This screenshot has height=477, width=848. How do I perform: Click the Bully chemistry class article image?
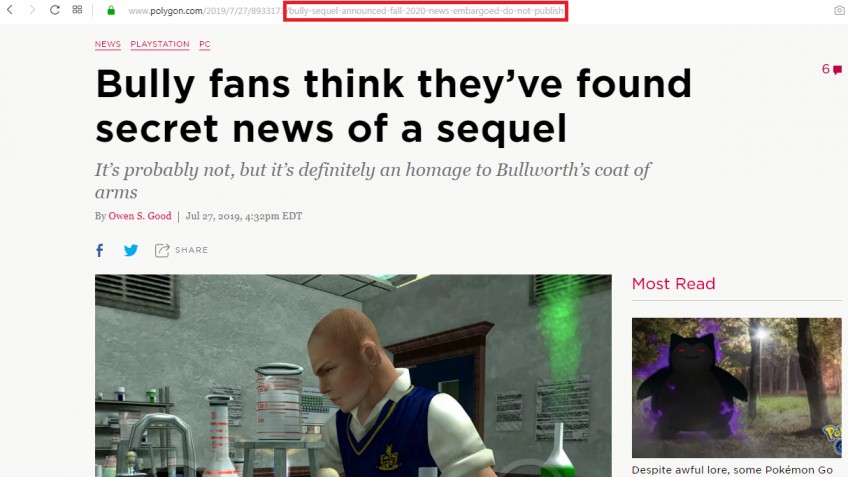pyautogui.click(x=353, y=375)
